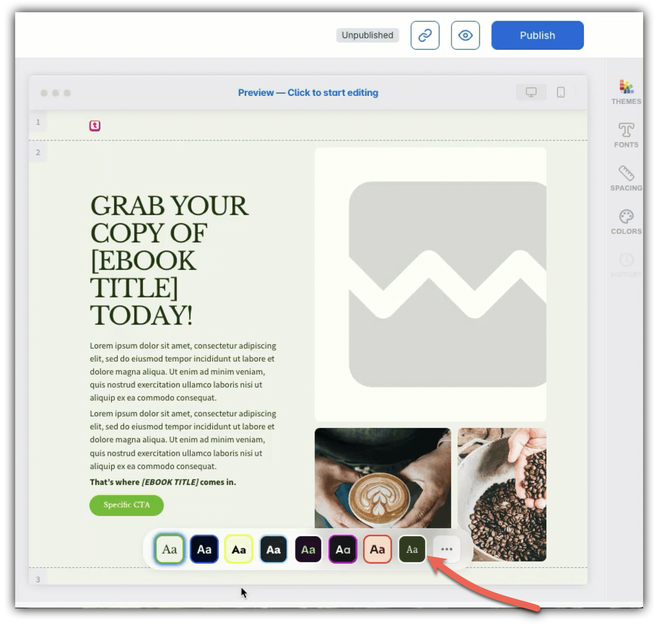Switch to desktop preview mode
The height and width of the screenshot is (630, 672).
point(531,92)
